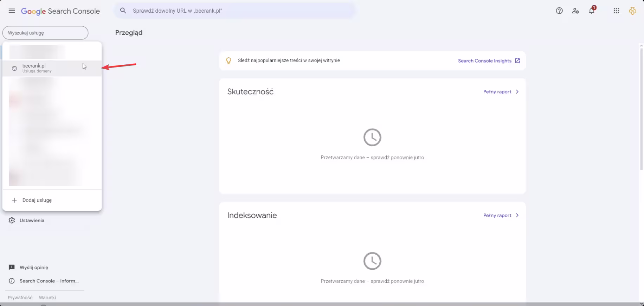The height and width of the screenshot is (306, 644).
Task: Click the account profile avatar
Action: [x=632, y=11]
